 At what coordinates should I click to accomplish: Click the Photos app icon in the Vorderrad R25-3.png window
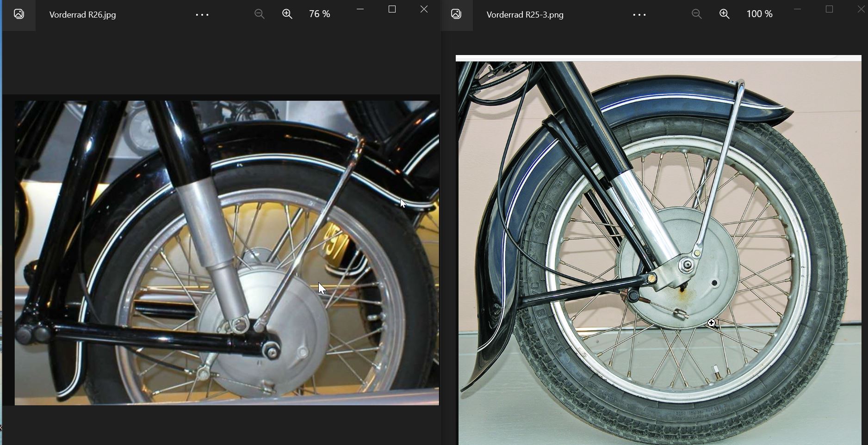(x=456, y=14)
